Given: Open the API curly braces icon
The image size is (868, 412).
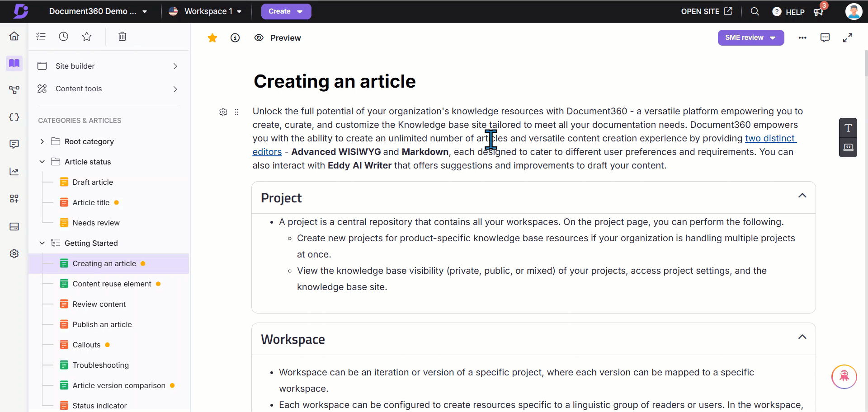Looking at the screenshot, I should (14, 117).
